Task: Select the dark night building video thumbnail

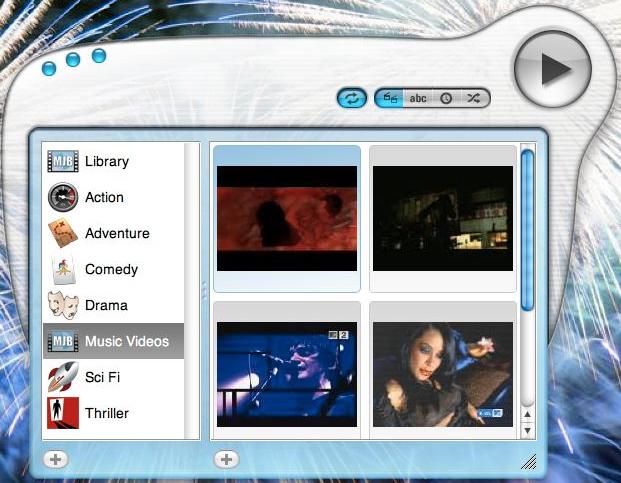Action: click(x=443, y=219)
